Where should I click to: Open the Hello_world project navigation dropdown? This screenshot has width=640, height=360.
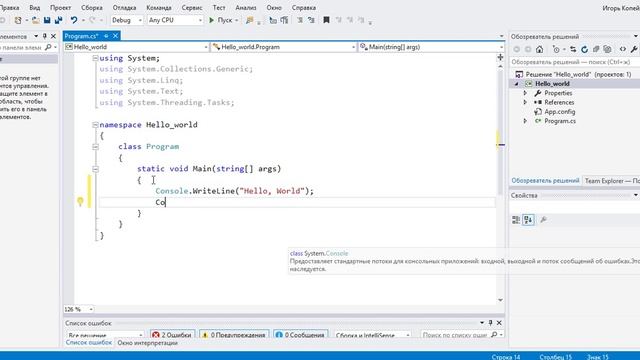click(x=137, y=47)
